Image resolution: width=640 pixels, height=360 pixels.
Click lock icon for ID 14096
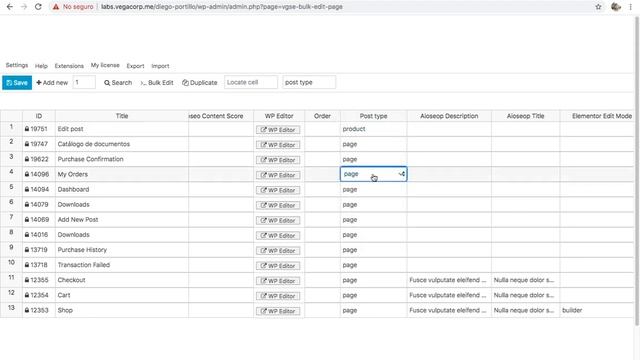point(27,174)
